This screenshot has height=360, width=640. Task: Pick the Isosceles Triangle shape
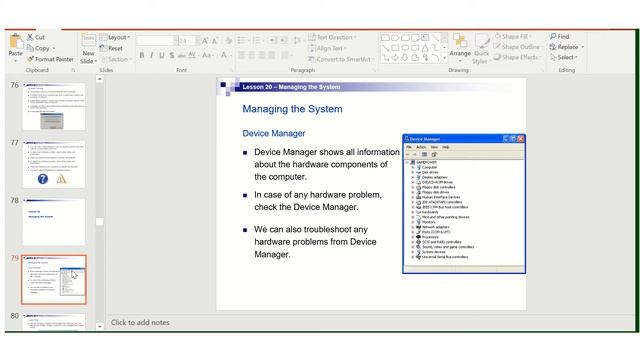[x=425, y=48]
